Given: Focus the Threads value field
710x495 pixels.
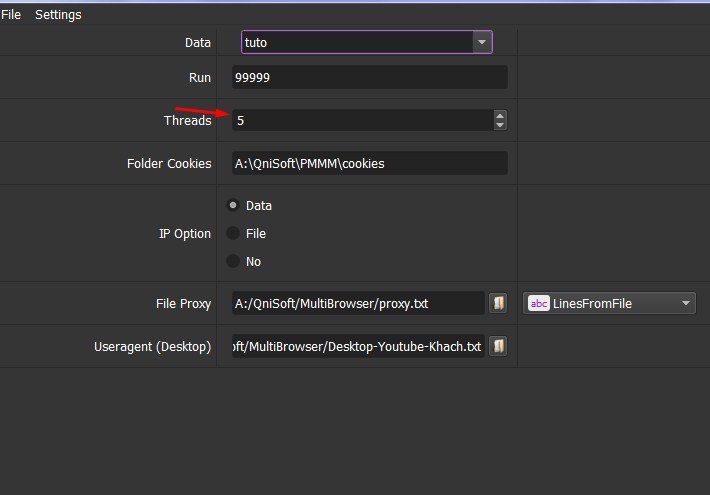Looking at the screenshot, I should click(x=362, y=120).
